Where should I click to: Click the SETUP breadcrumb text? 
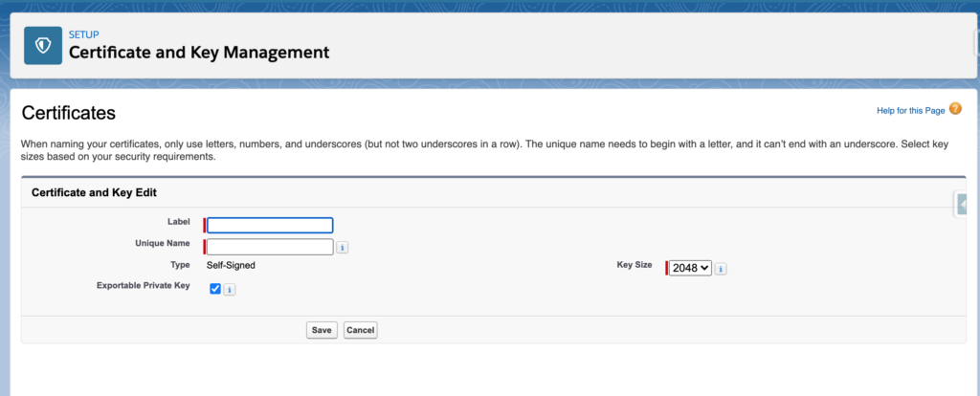(x=84, y=34)
